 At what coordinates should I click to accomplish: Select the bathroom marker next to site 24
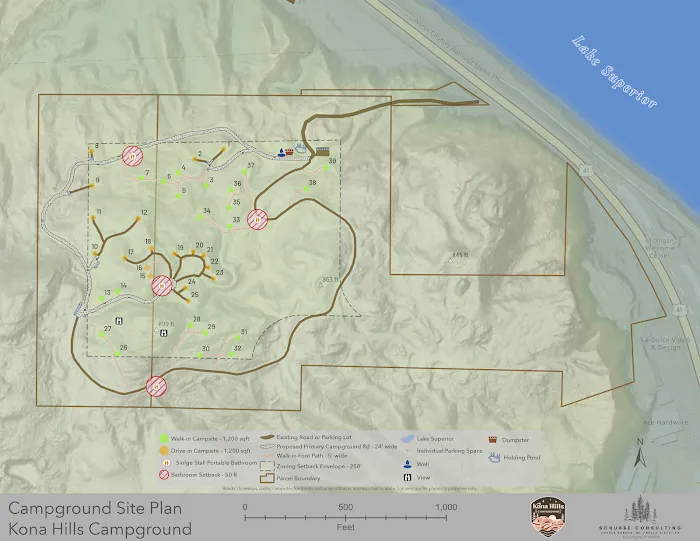click(162, 286)
